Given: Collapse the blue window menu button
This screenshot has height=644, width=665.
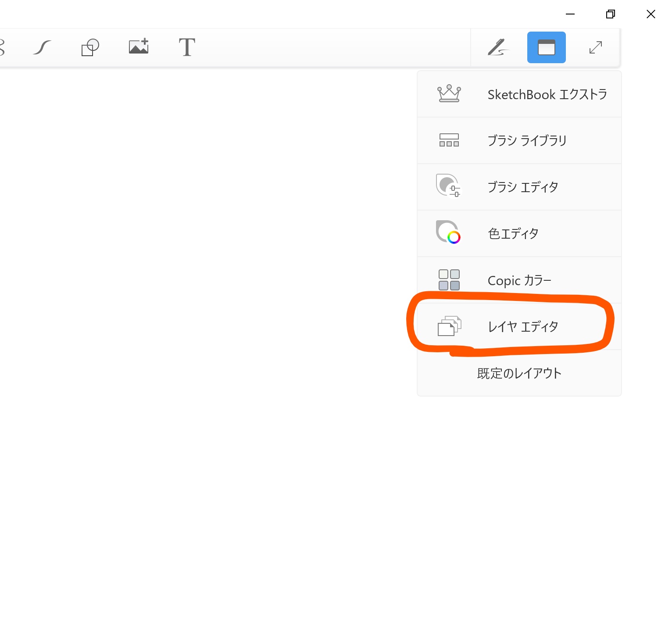Looking at the screenshot, I should pos(546,47).
